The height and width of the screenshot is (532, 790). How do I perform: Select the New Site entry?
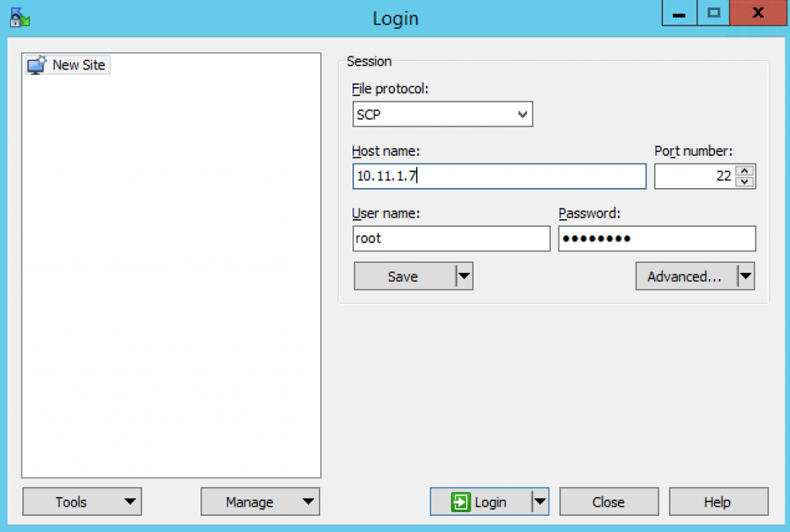pos(67,65)
